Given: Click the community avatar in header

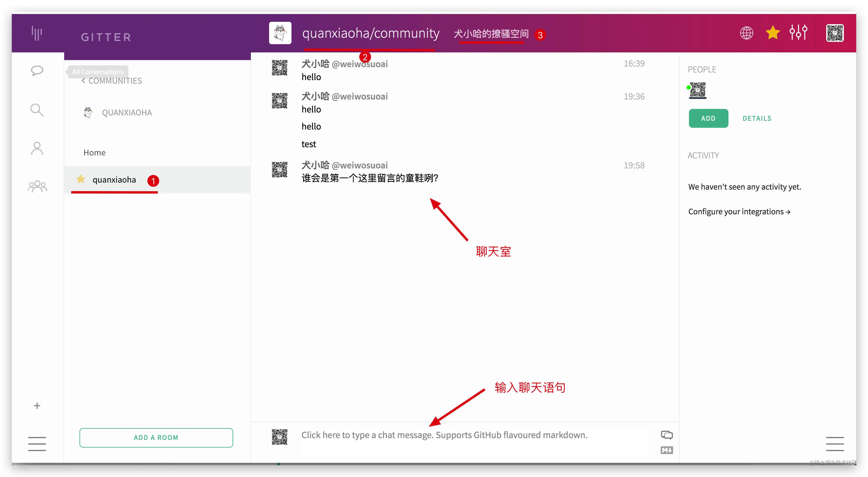Looking at the screenshot, I should [280, 33].
